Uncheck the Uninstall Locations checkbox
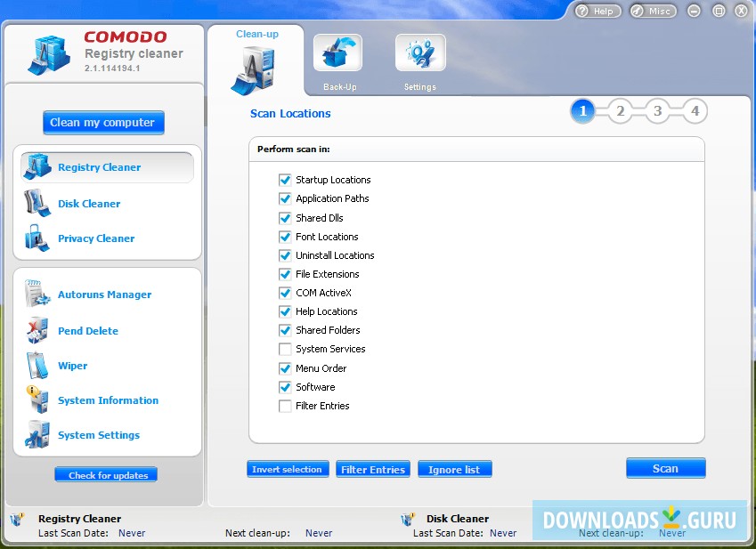The height and width of the screenshot is (549, 756). click(x=285, y=255)
